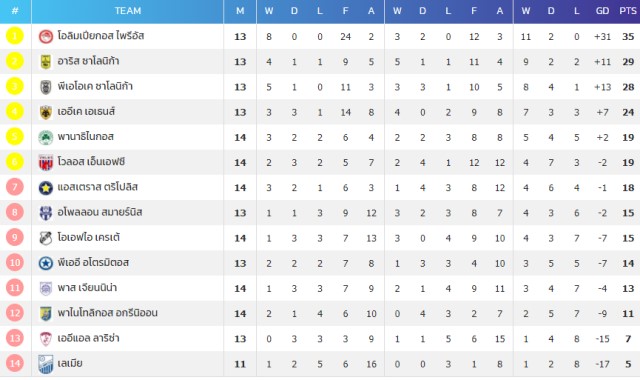Image resolution: width=640 pixels, height=380 pixels.
Task: Select the GD column header
Action: point(602,11)
